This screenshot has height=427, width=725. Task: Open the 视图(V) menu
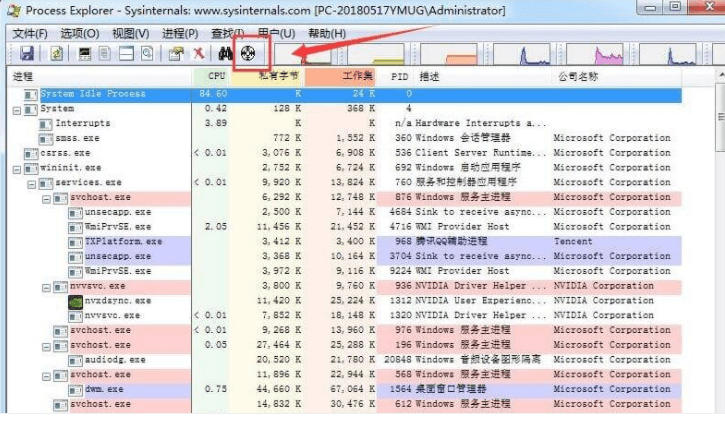click(x=130, y=33)
